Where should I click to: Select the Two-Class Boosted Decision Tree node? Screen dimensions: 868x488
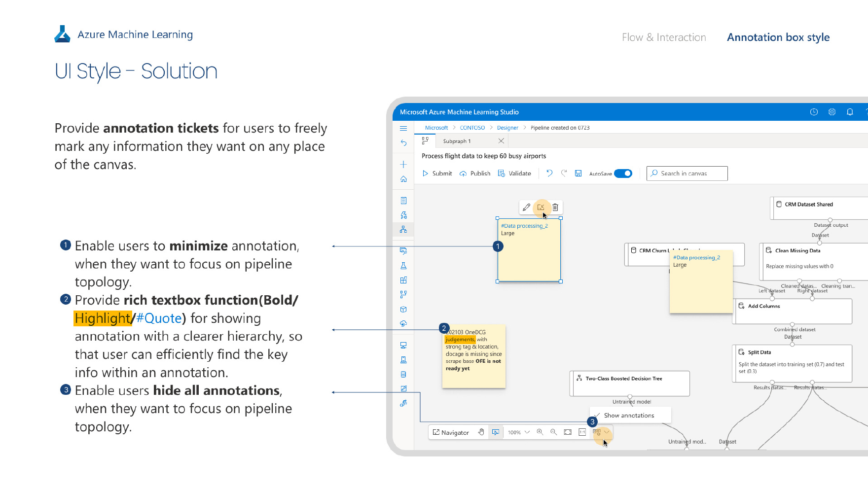(x=630, y=383)
